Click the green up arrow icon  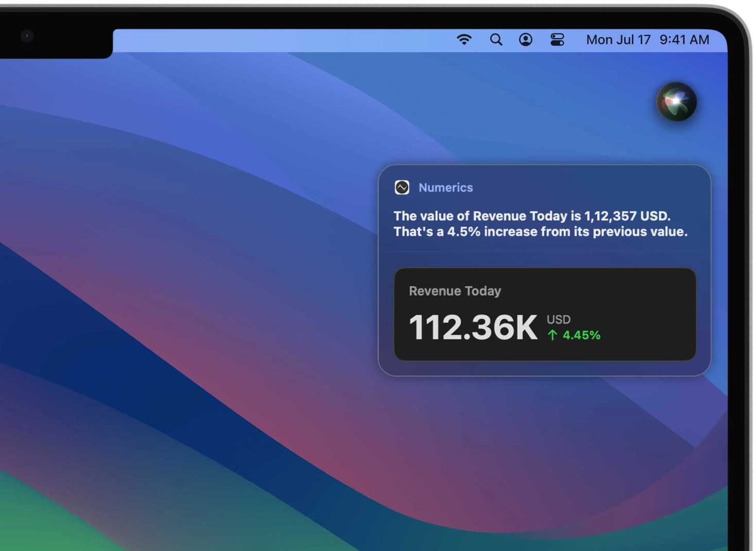coord(553,335)
